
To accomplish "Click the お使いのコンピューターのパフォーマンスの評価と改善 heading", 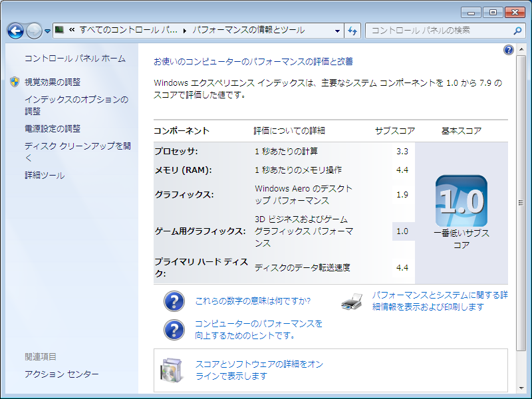I will pyautogui.click(x=253, y=62).
